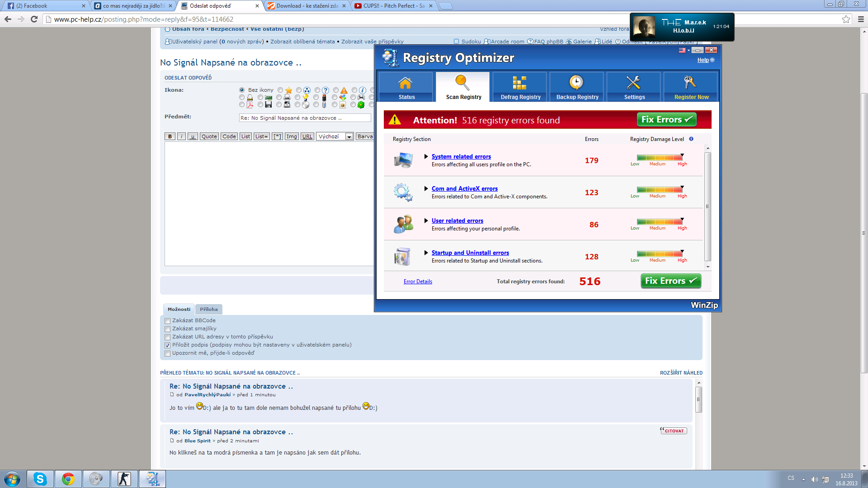The width and height of the screenshot is (868, 488).
Task: Click the Defrag Registry blocks icon
Action: click(519, 83)
